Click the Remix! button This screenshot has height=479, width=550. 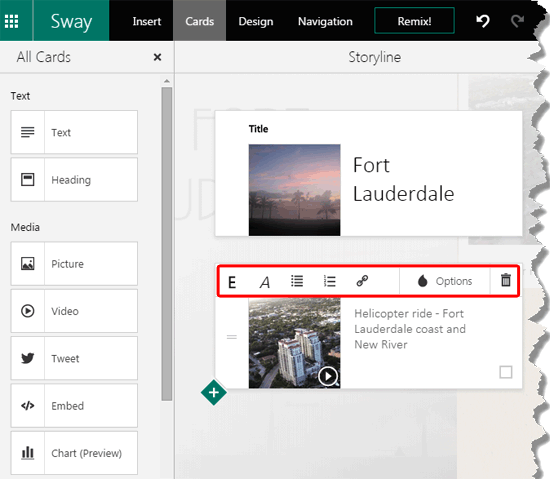point(414,21)
